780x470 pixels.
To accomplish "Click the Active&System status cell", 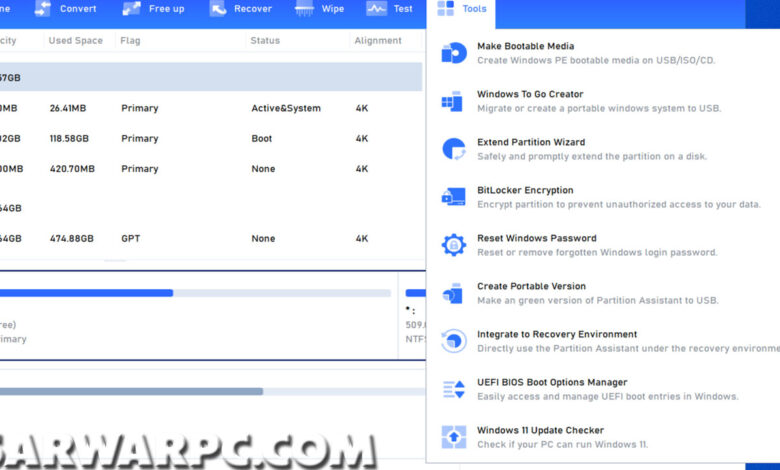I will point(286,108).
